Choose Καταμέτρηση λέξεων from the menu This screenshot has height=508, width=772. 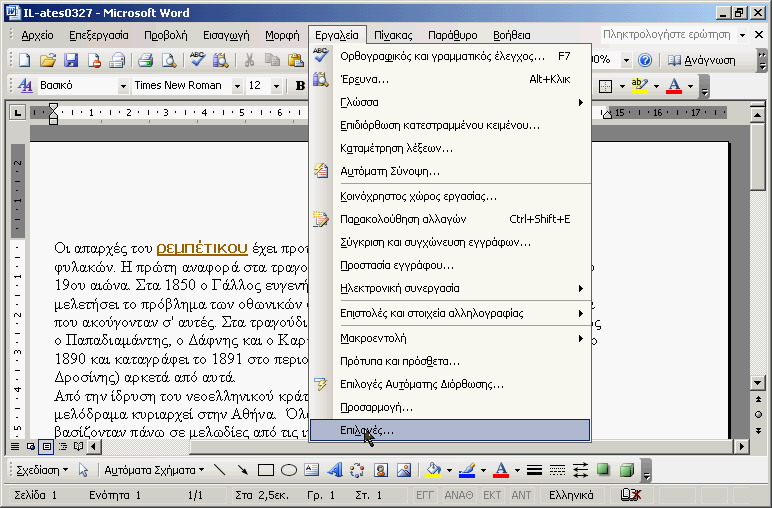(x=396, y=148)
